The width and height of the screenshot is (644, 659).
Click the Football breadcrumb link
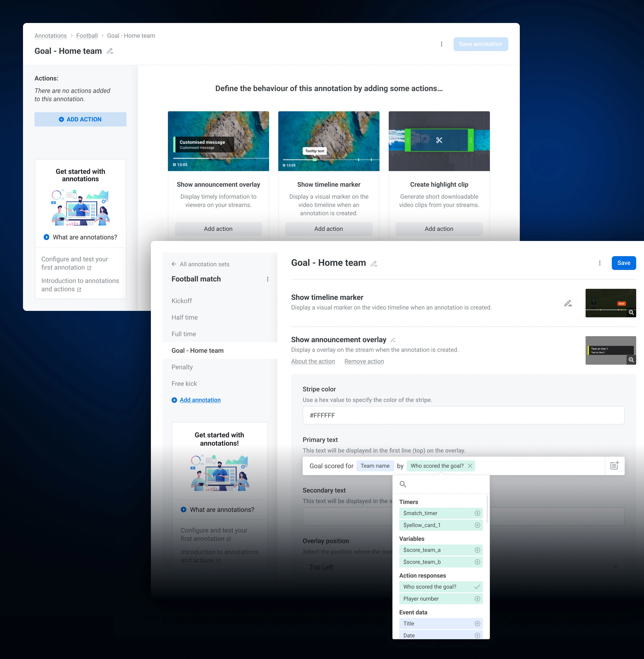pyautogui.click(x=87, y=36)
